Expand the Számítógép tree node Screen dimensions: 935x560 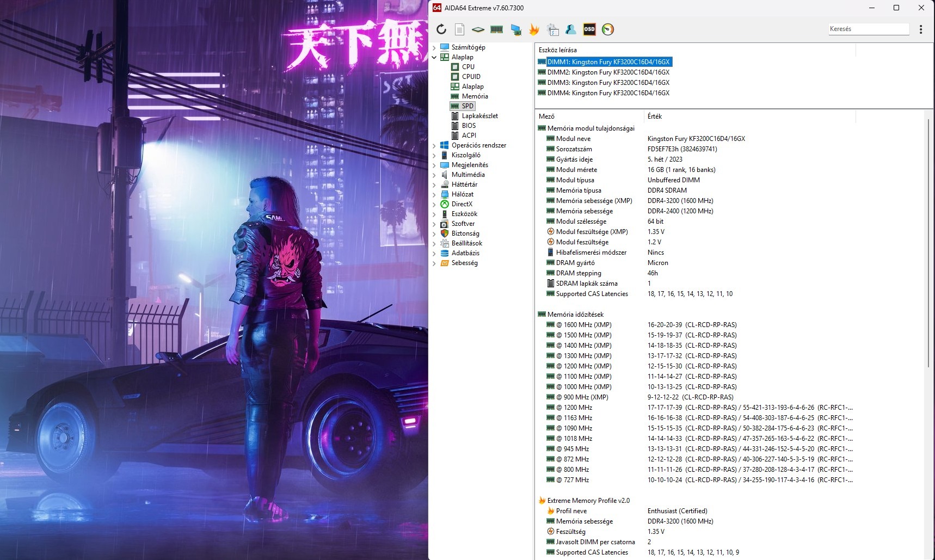coord(434,47)
